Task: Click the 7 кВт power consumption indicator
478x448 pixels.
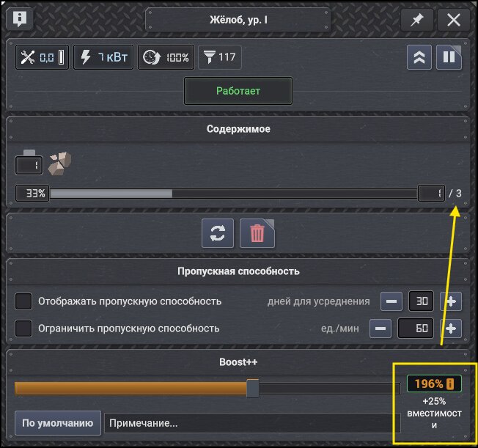Action: pyautogui.click(x=103, y=57)
